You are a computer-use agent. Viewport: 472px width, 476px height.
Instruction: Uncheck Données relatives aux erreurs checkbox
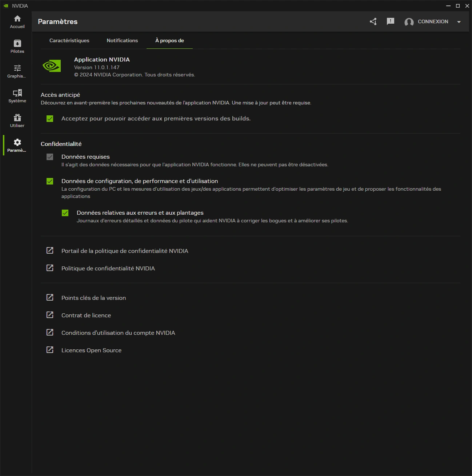[x=65, y=213]
